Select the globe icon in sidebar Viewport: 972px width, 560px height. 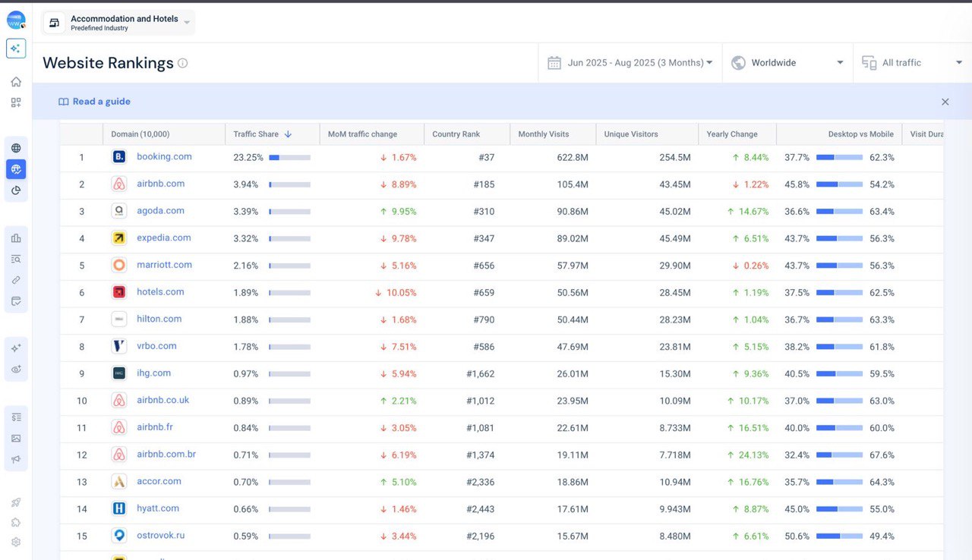[16, 148]
